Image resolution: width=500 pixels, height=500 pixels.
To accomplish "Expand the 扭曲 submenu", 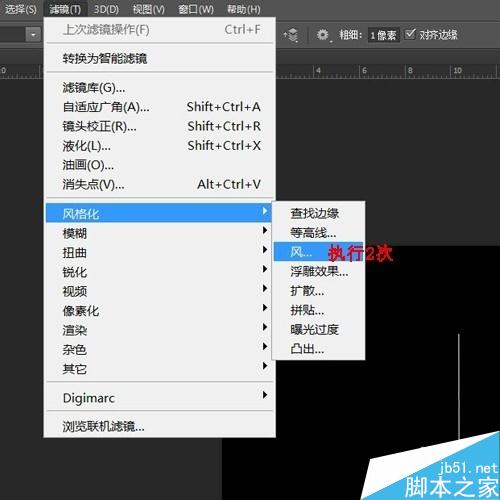I will (x=160, y=252).
